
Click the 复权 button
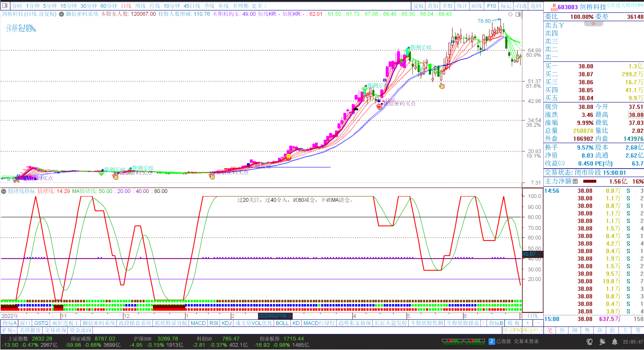click(x=418, y=6)
